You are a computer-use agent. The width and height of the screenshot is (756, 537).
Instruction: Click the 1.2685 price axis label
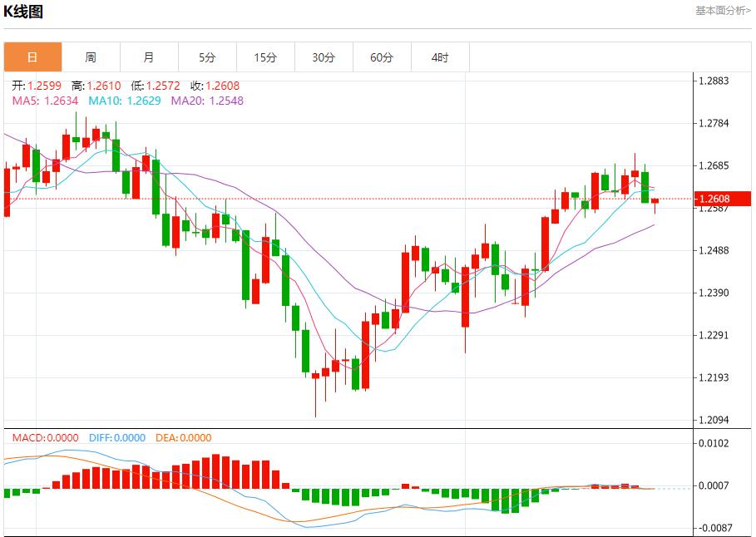tap(714, 165)
